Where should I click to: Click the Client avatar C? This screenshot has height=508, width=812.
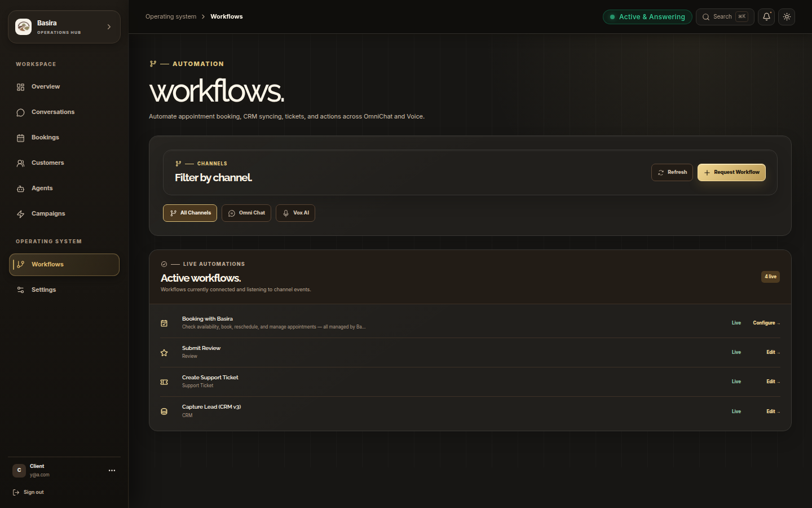pyautogui.click(x=19, y=470)
